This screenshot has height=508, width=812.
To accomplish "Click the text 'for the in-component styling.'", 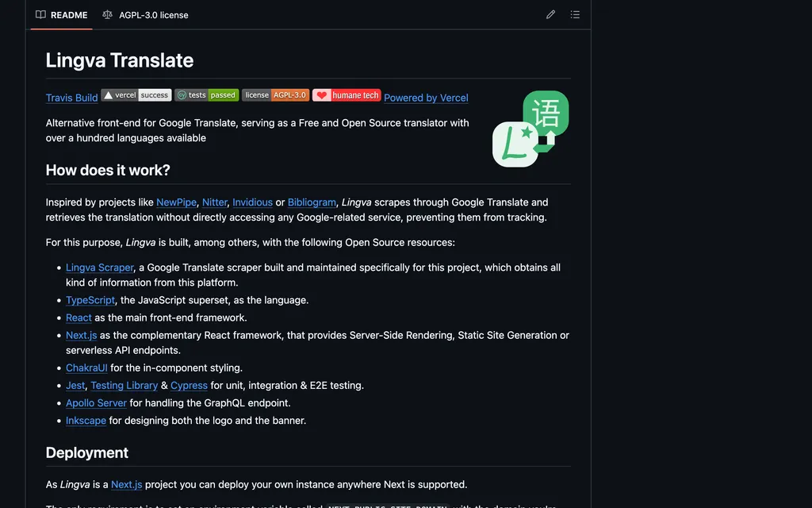I will point(176,368).
